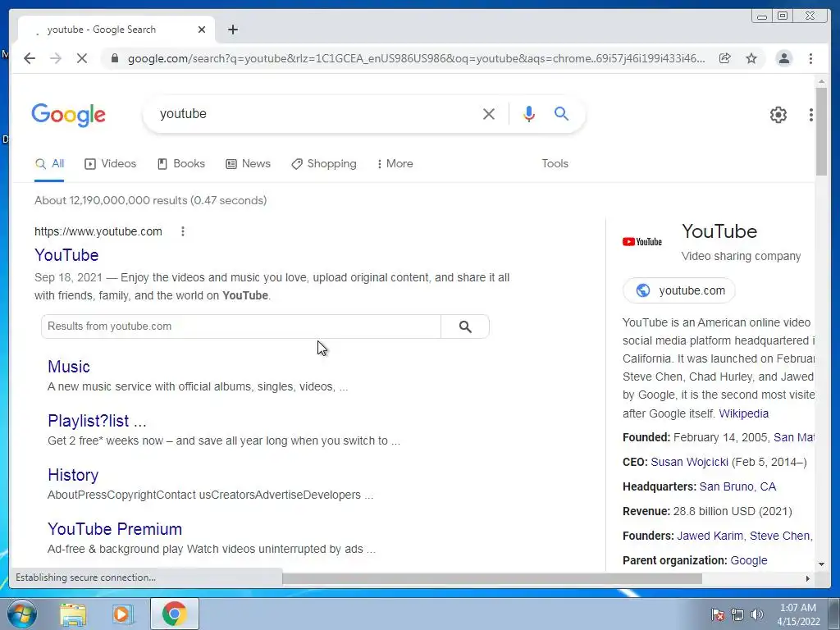Open the YouTube Premium sitelink

pos(115,529)
